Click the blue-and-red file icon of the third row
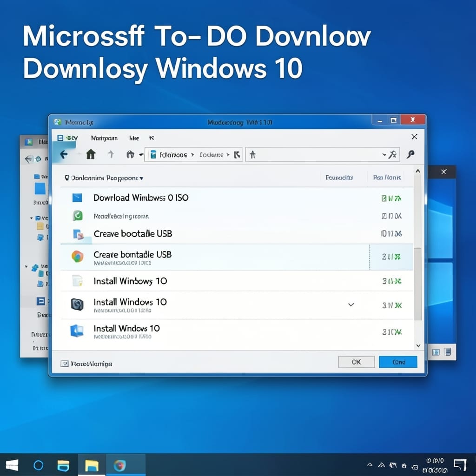 coord(78,234)
